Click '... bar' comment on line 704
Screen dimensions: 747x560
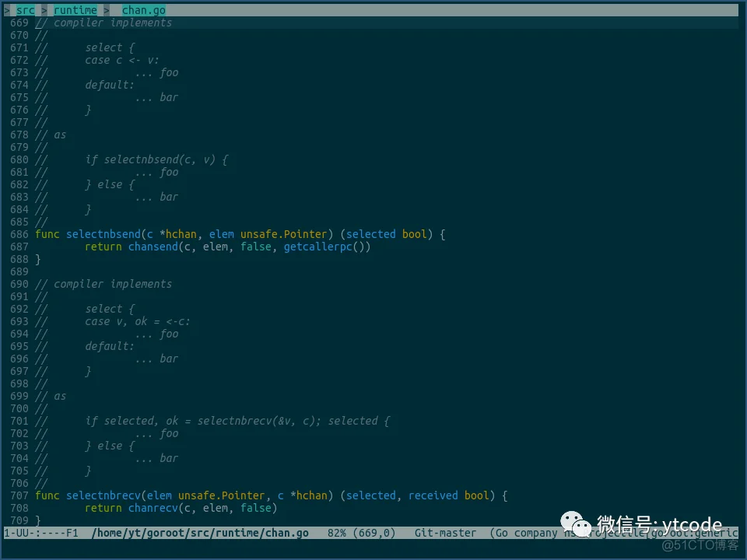tap(156, 458)
